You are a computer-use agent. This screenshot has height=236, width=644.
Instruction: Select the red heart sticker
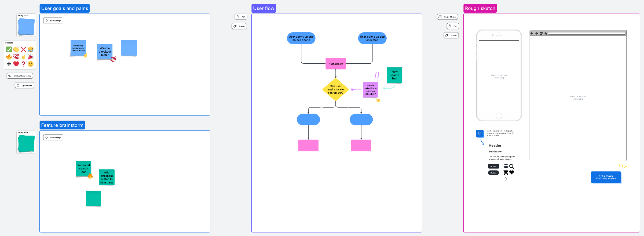click(16, 64)
